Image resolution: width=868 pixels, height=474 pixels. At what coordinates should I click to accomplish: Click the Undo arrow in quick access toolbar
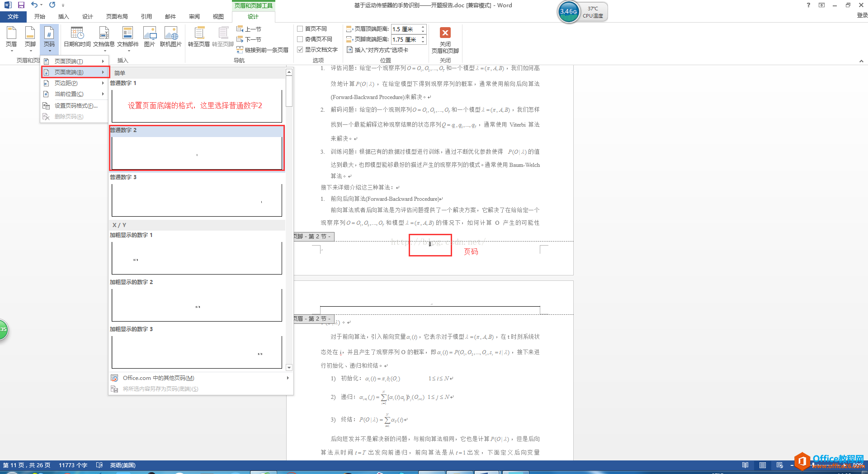[x=34, y=5]
